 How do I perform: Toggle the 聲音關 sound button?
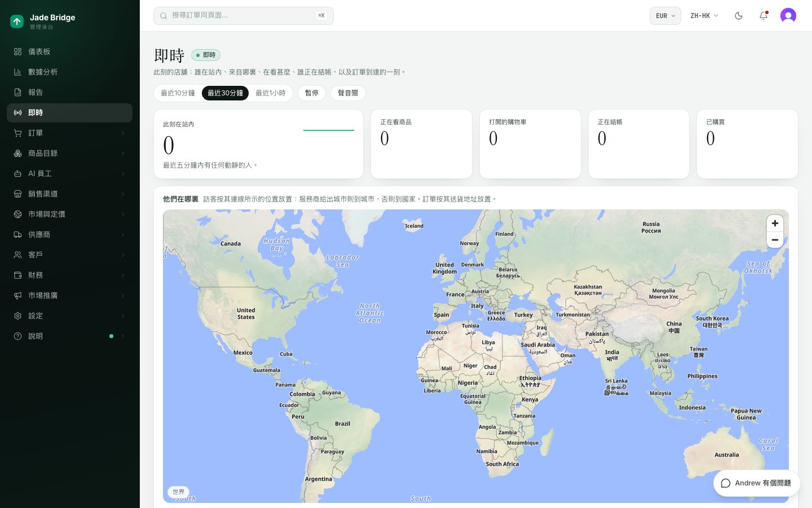[x=348, y=93]
